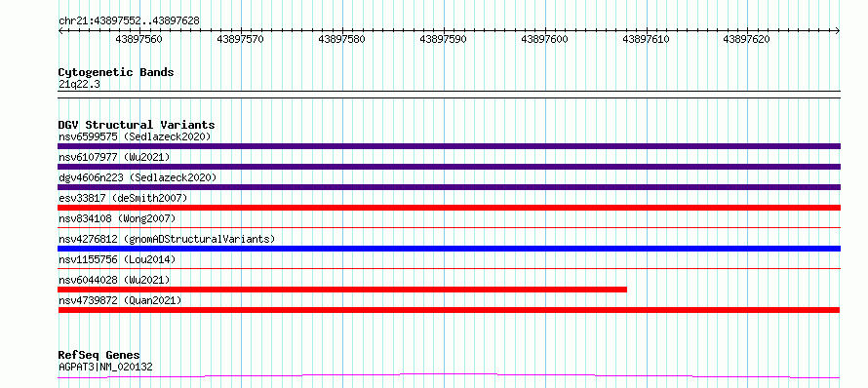Click the chr21:43897552..43897628 coordinates text

pyautogui.click(x=129, y=20)
